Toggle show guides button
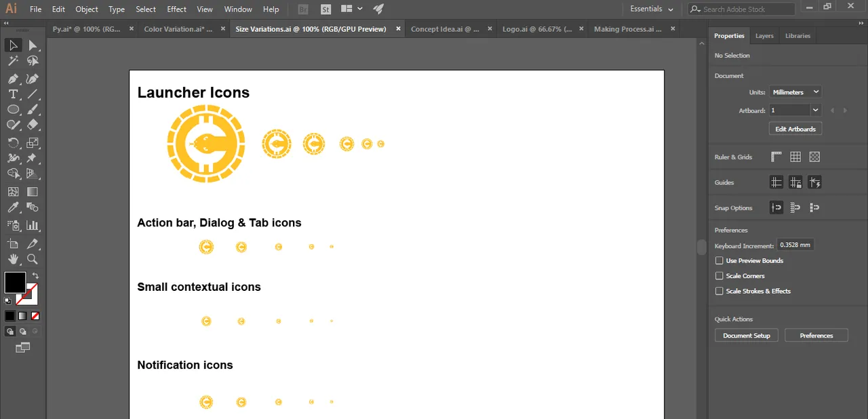The width and height of the screenshot is (868, 419). pyautogui.click(x=776, y=182)
